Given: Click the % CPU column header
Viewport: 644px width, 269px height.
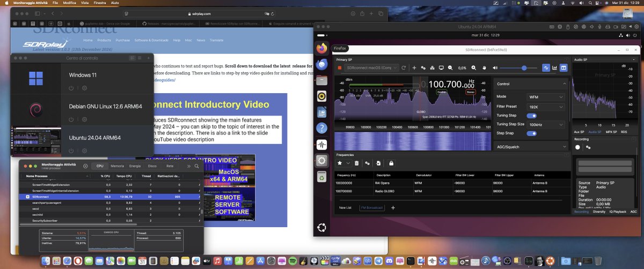Looking at the screenshot, I should pos(106,175).
